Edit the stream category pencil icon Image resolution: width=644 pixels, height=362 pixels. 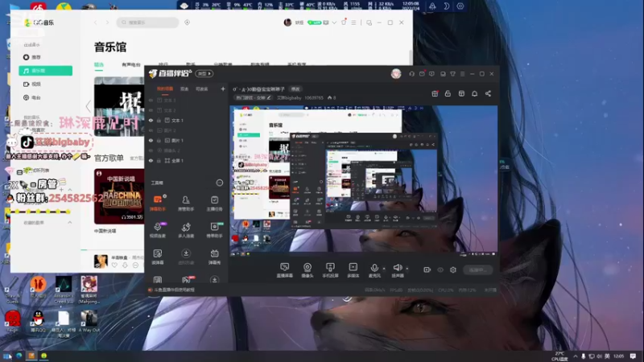point(269,97)
